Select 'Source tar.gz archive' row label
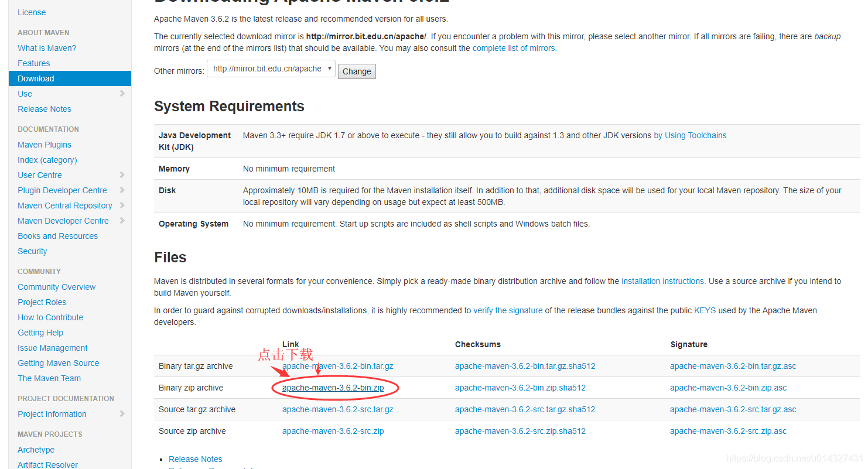Image resolution: width=868 pixels, height=469 pixels. [x=197, y=409]
